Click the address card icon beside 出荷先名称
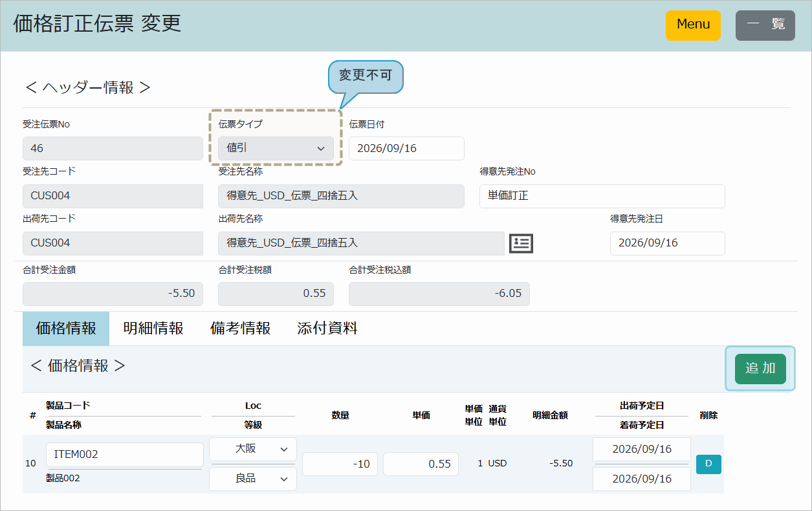 521,243
